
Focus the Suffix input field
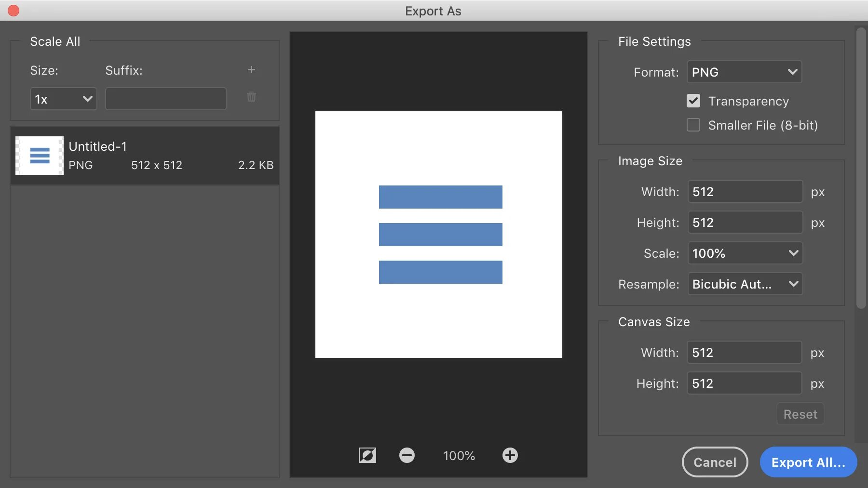166,99
